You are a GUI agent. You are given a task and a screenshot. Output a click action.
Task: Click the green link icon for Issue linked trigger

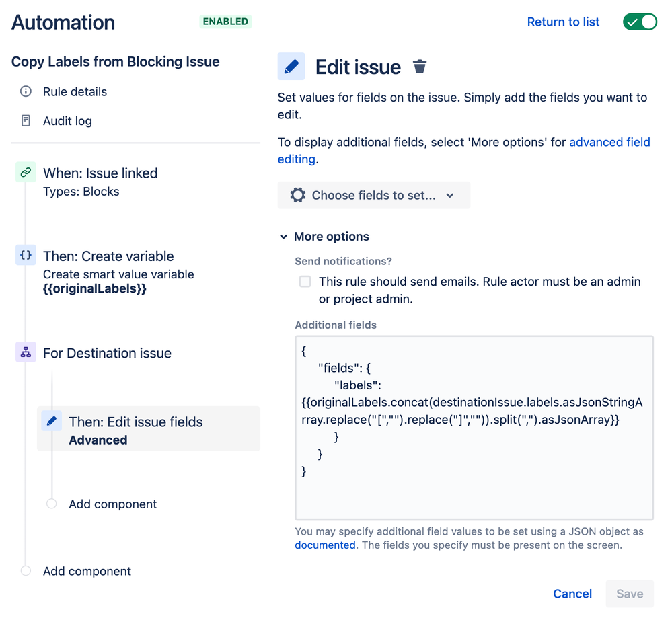tap(26, 172)
